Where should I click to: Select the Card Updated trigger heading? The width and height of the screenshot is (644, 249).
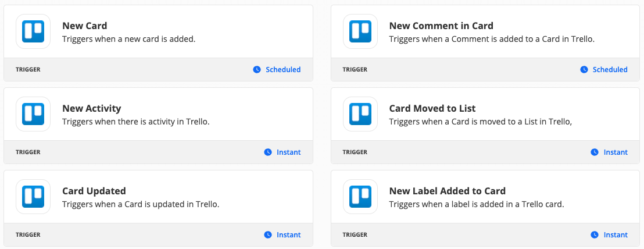(x=94, y=191)
